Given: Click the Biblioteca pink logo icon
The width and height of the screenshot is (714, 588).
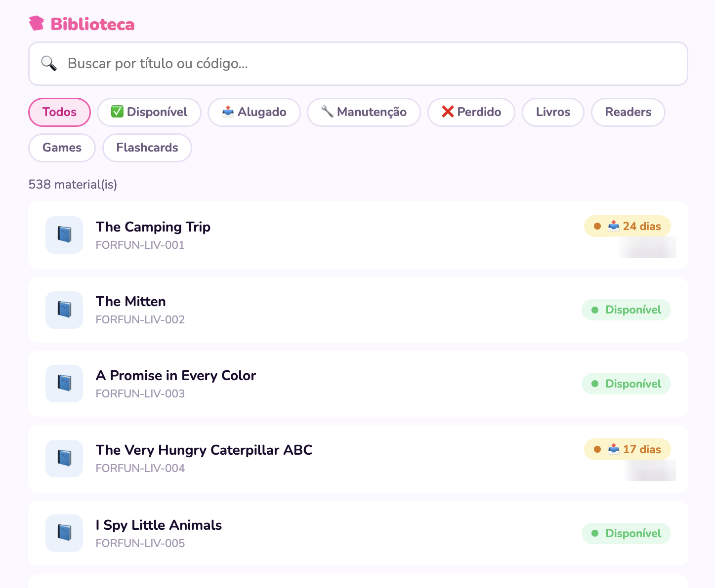Looking at the screenshot, I should coord(37,23).
